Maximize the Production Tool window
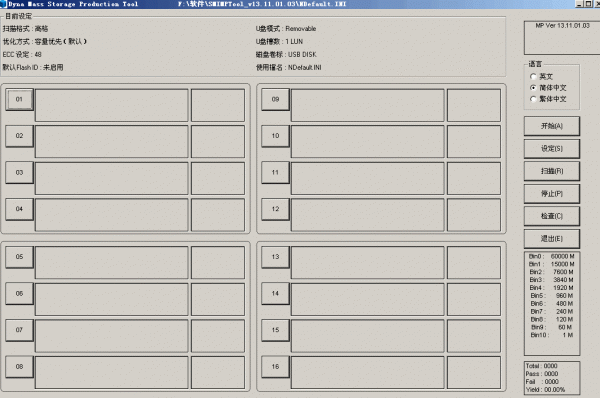Viewport: 600px width, 398px height. [588, 4]
